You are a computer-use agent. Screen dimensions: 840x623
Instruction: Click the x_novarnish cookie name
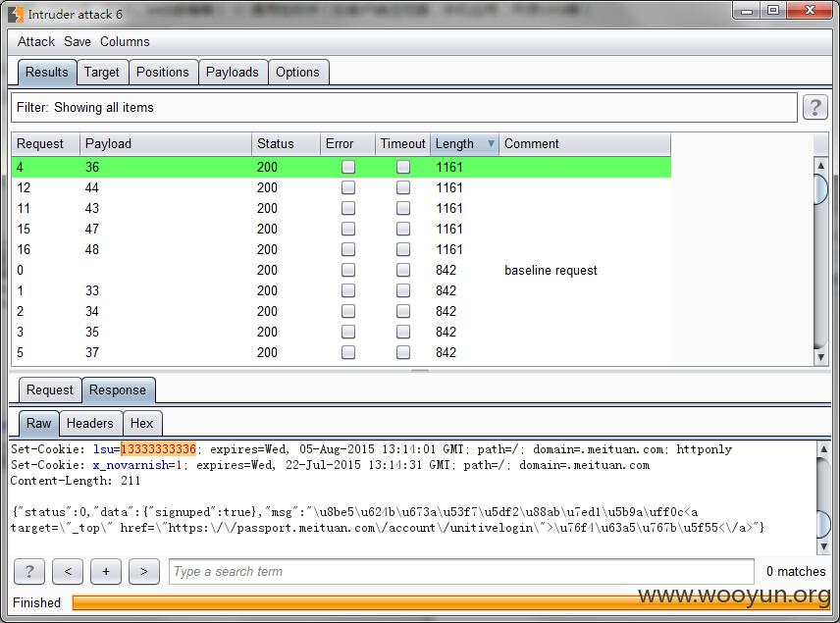point(131,465)
